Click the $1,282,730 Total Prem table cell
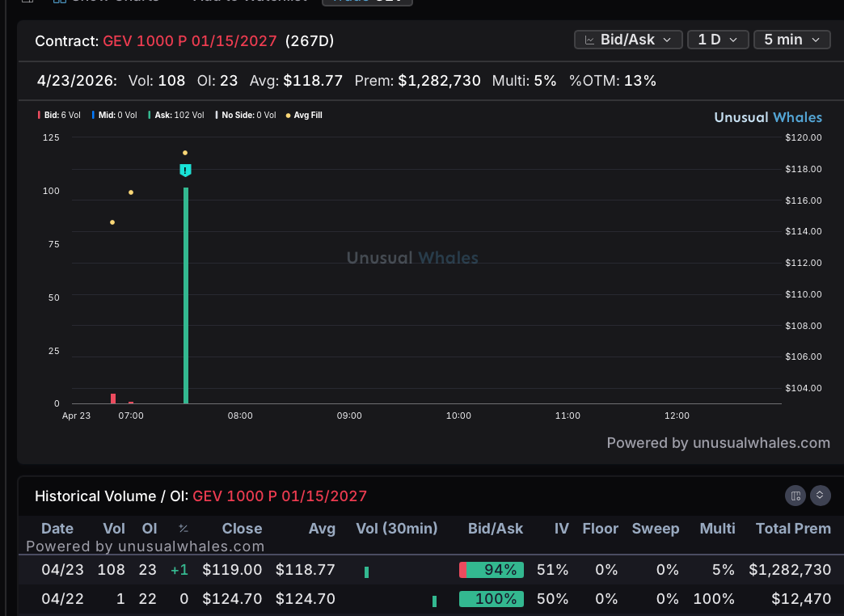Image resolution: width=844 pixels, height=616 pixels. (790, 570)
